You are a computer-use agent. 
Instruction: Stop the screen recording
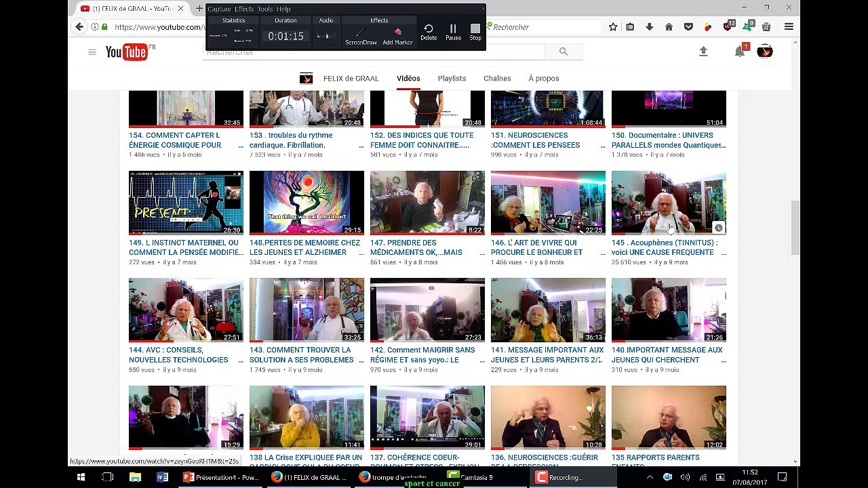(475, 32)
